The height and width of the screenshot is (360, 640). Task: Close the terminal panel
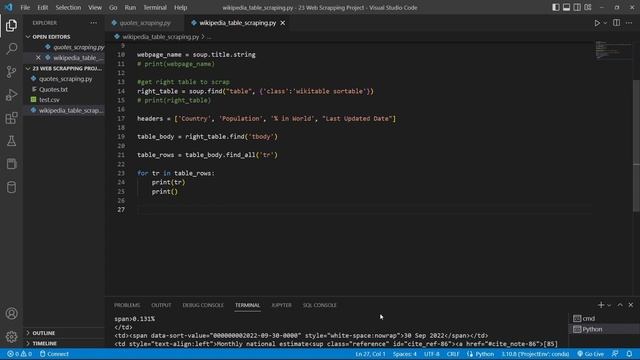(631, 305)
